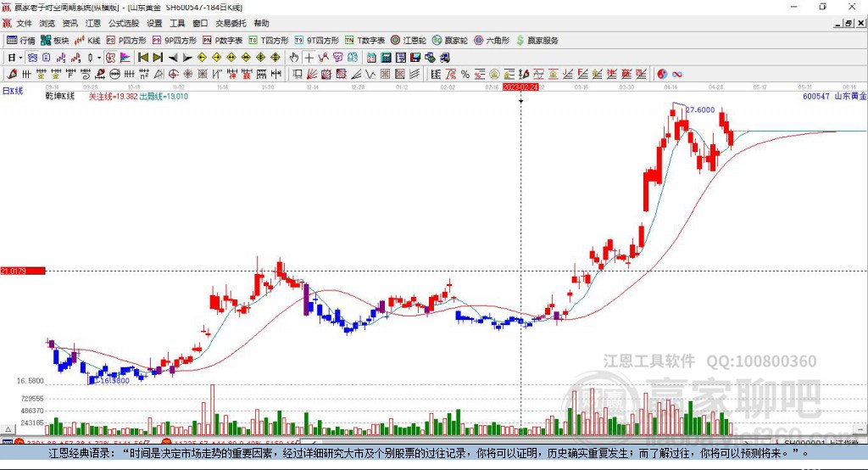Open the 公式选股 menu

[124, 23]
